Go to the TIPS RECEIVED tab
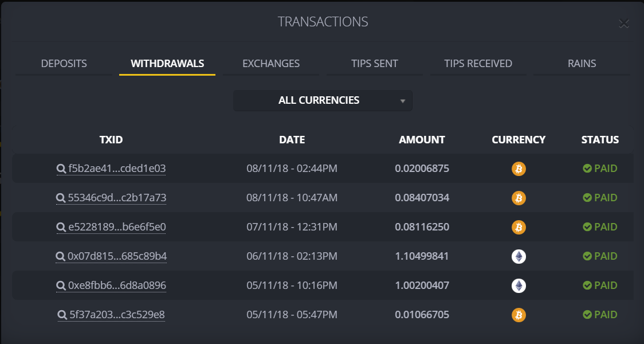The width and height of the screenshot is (644, 344). click(x=478, y=64)
